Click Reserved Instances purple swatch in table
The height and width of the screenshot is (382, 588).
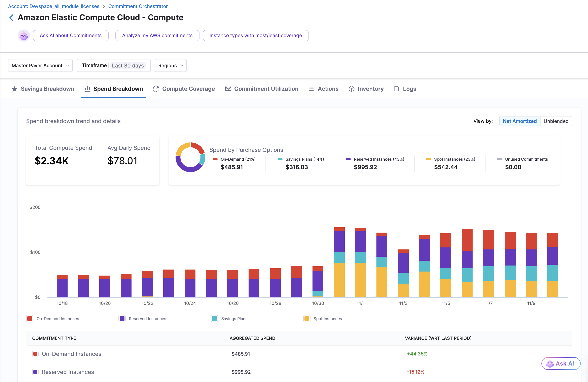coord(36,372)
